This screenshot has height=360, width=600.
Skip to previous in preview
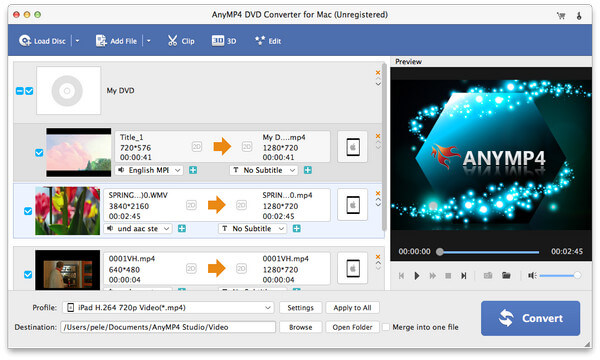tap(401, 275)
